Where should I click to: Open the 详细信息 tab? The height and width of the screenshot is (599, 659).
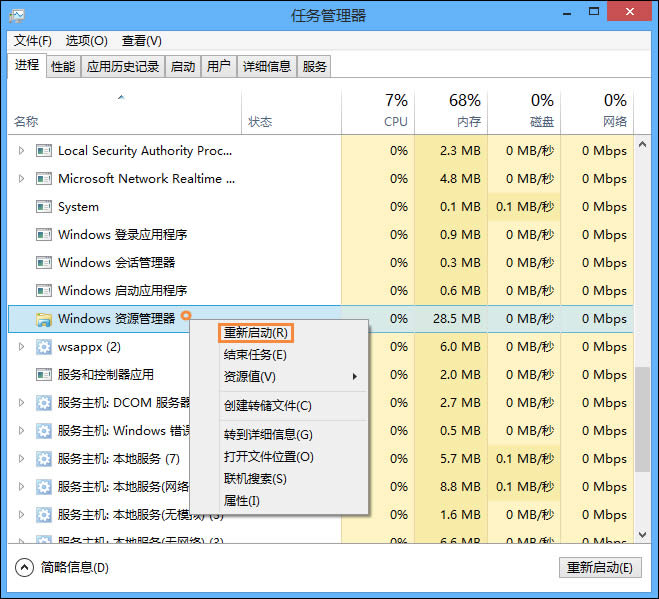(x=267, y=67)
